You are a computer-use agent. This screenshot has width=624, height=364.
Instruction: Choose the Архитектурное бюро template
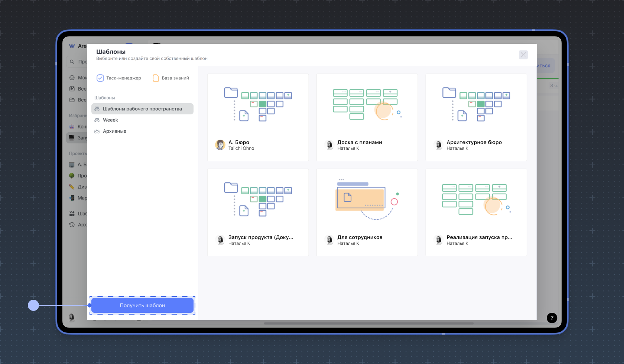476,117
